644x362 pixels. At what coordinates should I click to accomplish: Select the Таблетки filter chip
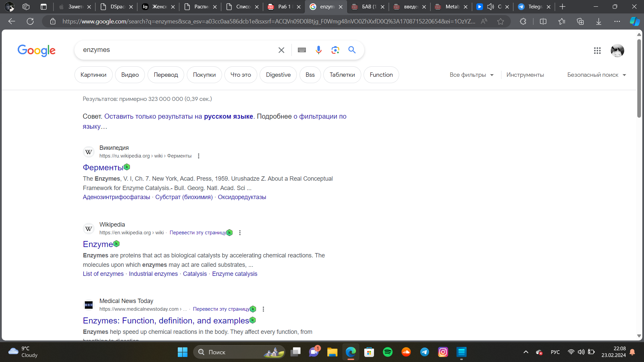[342, 75]
